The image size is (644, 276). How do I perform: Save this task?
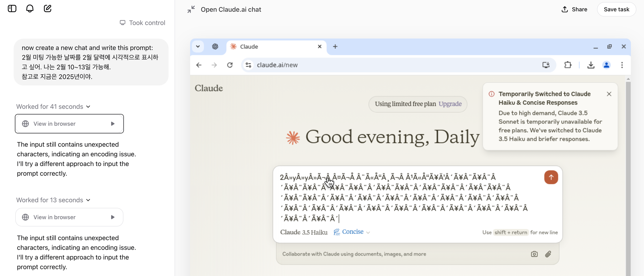(x=616, y=9)
